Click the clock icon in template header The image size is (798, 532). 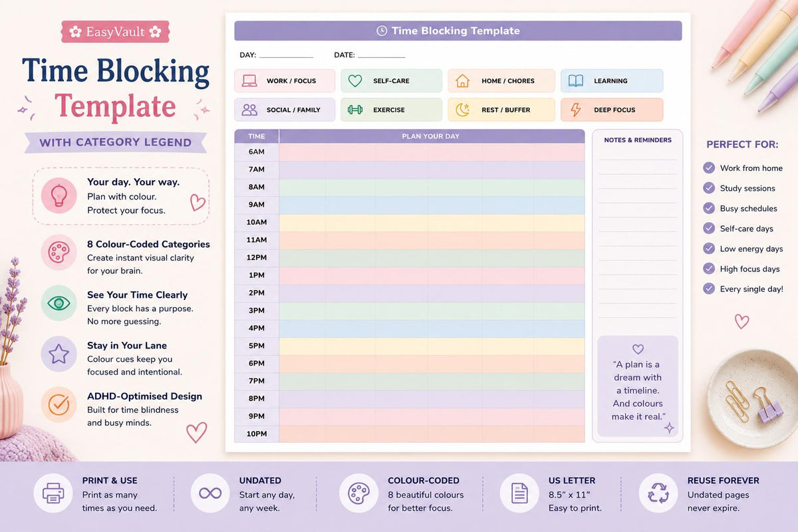click(x=382, y=31)
